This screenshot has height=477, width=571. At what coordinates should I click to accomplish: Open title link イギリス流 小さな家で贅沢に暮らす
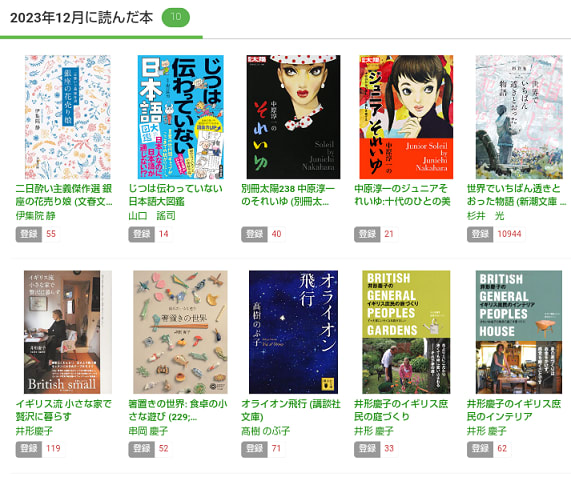(63, 410)
